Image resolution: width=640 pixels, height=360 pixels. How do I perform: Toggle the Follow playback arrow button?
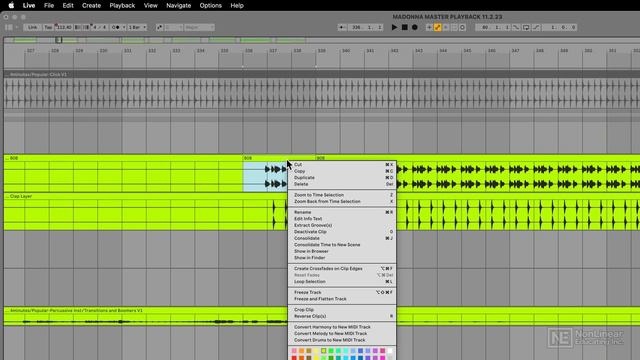pos(342,27)
